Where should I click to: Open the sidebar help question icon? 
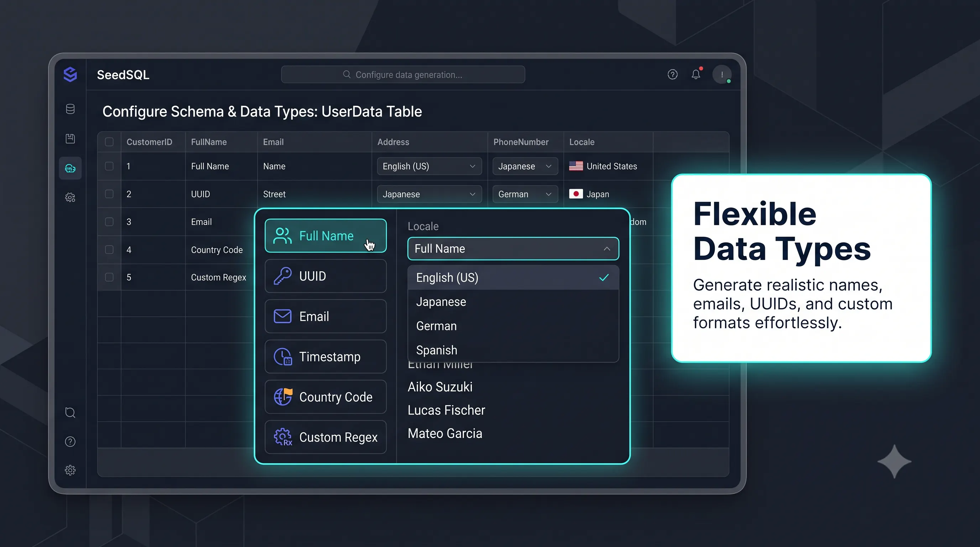coord(70,442)
